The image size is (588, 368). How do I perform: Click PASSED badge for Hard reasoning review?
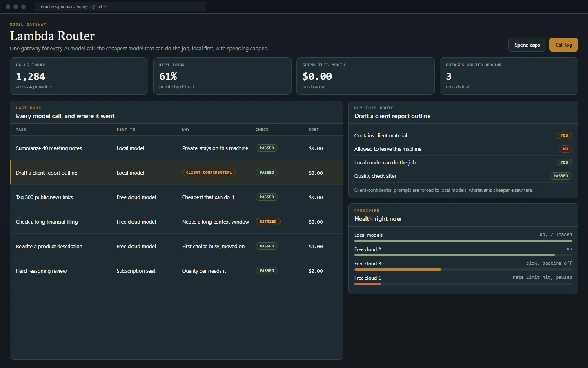(267, 271)
